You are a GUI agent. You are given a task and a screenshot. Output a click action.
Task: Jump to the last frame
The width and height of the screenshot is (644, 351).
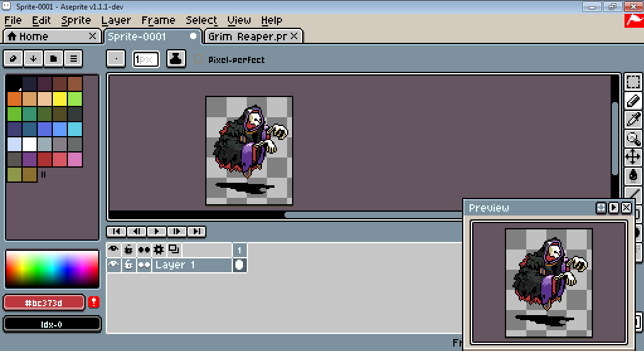(x=197, y=231)
